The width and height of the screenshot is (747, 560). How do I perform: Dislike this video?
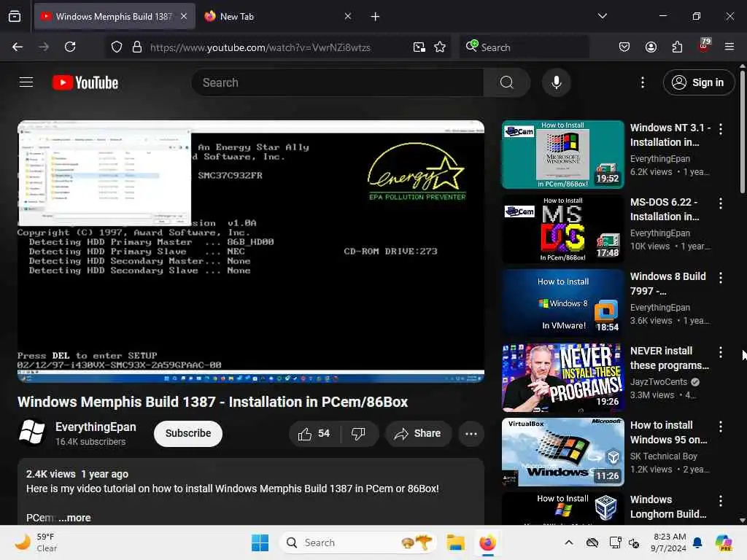pos(358,433)
